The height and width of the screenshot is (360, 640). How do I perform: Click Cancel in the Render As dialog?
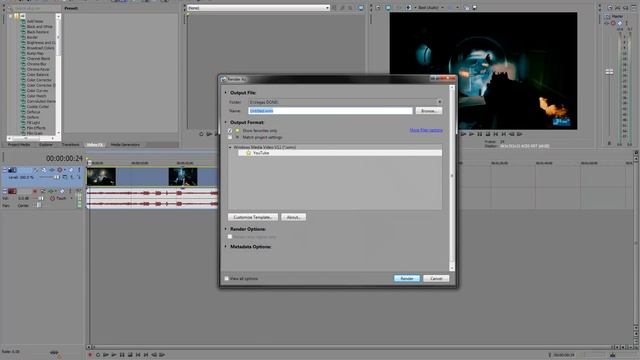[x=436, y=278]
